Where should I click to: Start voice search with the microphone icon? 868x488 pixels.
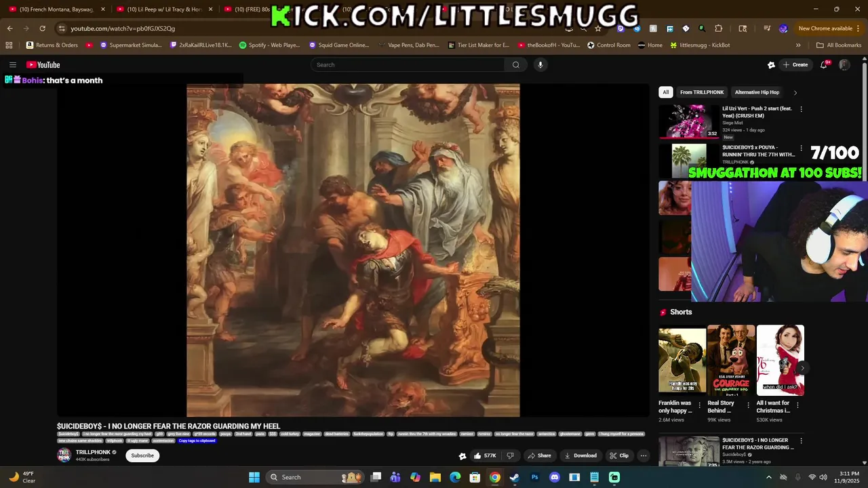[540, 65]
